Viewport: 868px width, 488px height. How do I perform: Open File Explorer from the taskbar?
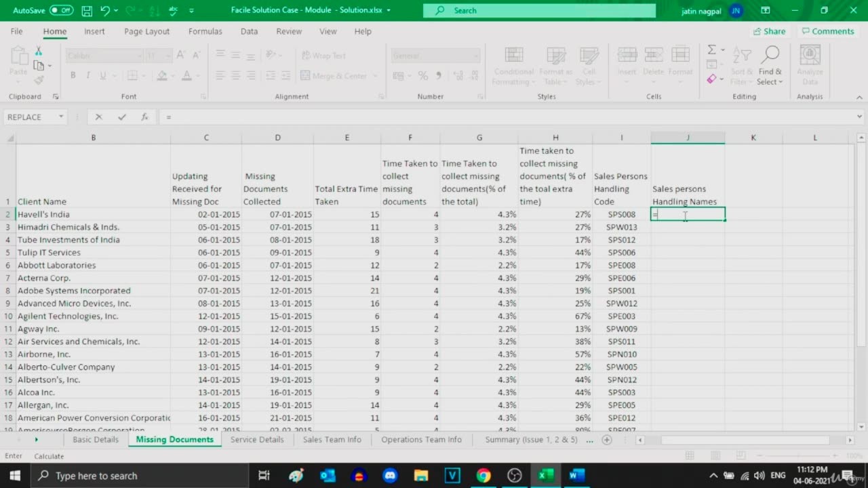[x=421, y=475]
